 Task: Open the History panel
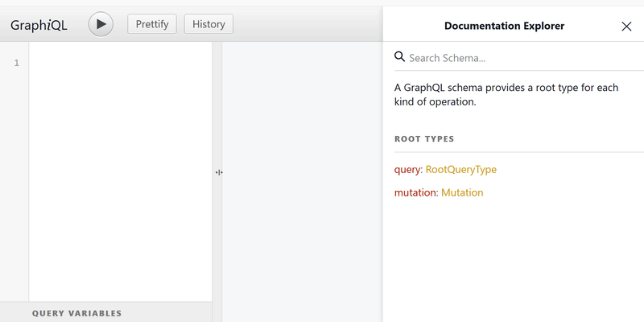click(x=208, y=24)
